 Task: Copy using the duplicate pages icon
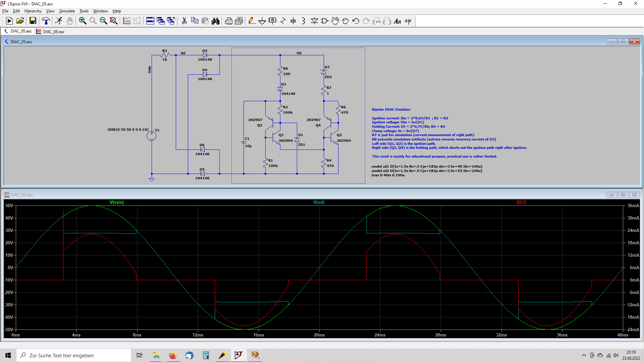[x=195, y=21]
